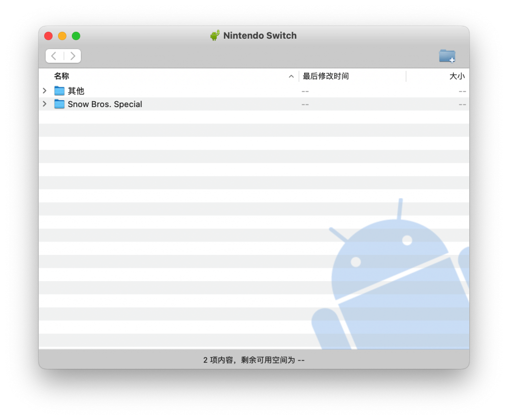
Task: Expand the Snow Bros. Special folder
Action: click(x=45, y=104)
